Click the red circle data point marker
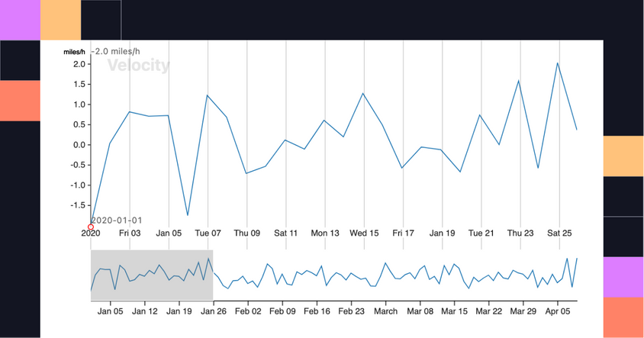Viewport: 644px width, 338px height. coord(91,227)
